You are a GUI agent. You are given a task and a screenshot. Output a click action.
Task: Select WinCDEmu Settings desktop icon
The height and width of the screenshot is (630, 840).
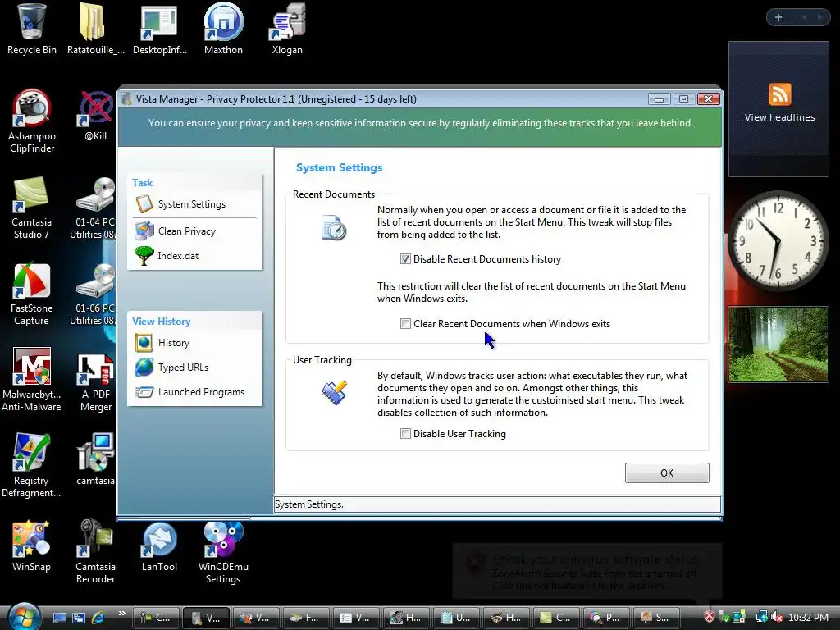pos(223,552)
